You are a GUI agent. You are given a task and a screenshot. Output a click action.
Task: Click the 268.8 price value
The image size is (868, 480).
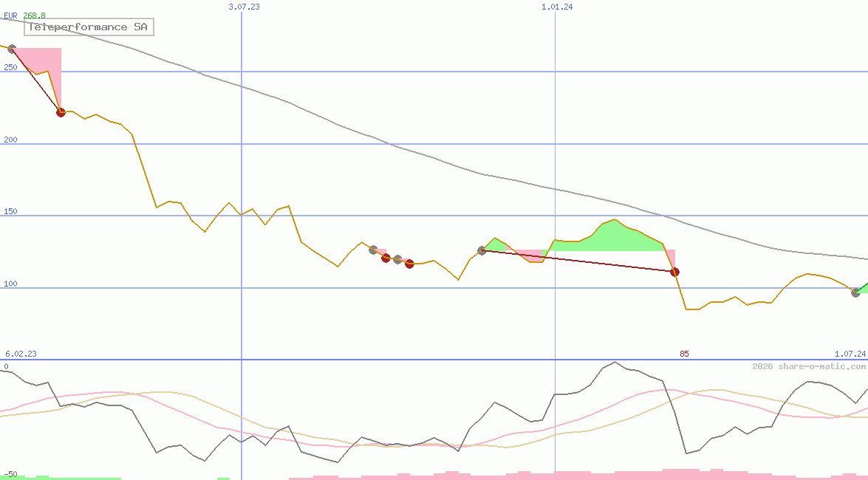click(x=34, y=16)
